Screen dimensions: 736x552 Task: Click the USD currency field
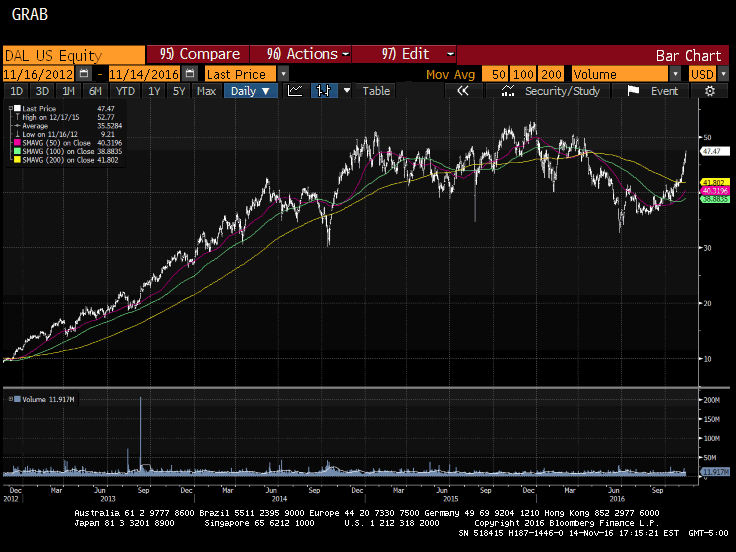click(702, 74)
